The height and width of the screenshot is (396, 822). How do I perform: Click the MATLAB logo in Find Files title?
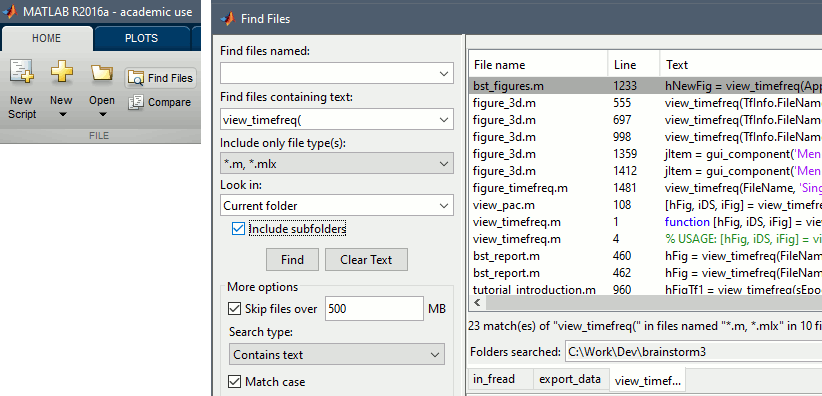tap(227, 19)
